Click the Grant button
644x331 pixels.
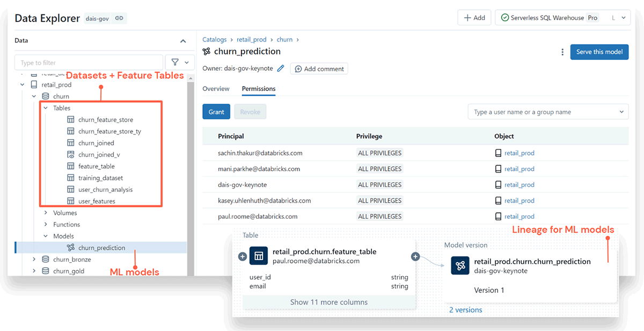click(x=216, y=111)
